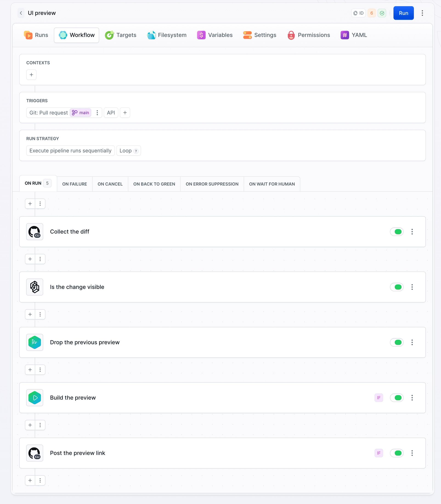Click the IF condition badge on Post the preview link
Screen dimensions: 441x504
click(379, 453)
